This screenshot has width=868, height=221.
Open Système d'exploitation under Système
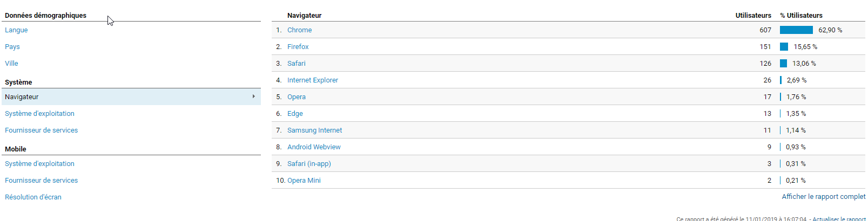click(x=39, y=114)
